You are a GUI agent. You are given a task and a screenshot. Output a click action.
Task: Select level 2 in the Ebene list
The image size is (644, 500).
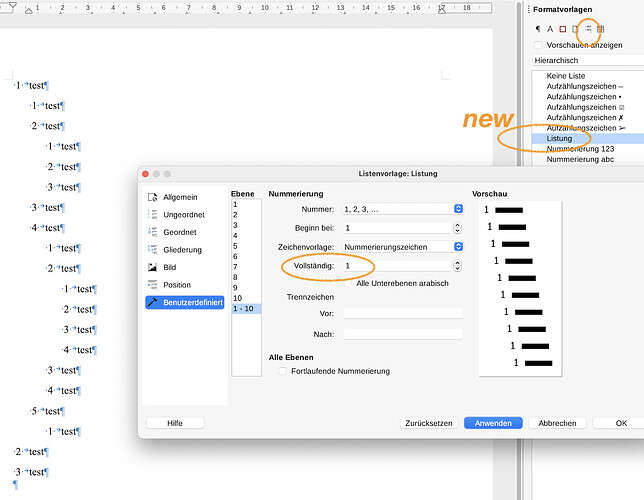click(x=246, y=214)
